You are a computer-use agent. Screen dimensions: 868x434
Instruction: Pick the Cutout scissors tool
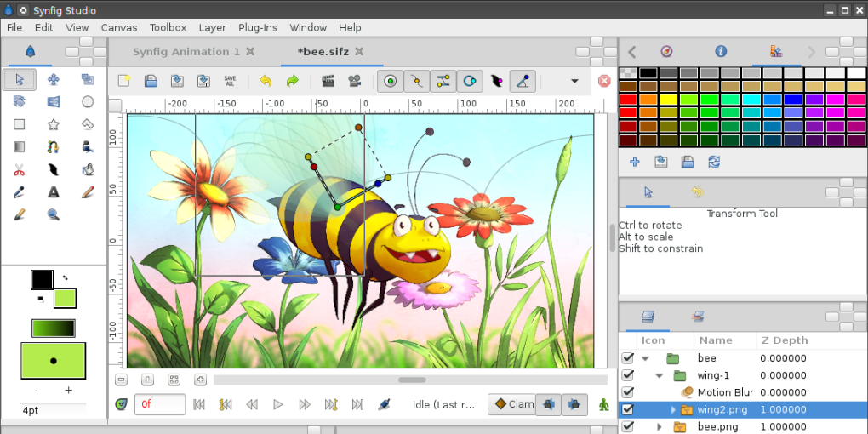[x=20, y=169]
